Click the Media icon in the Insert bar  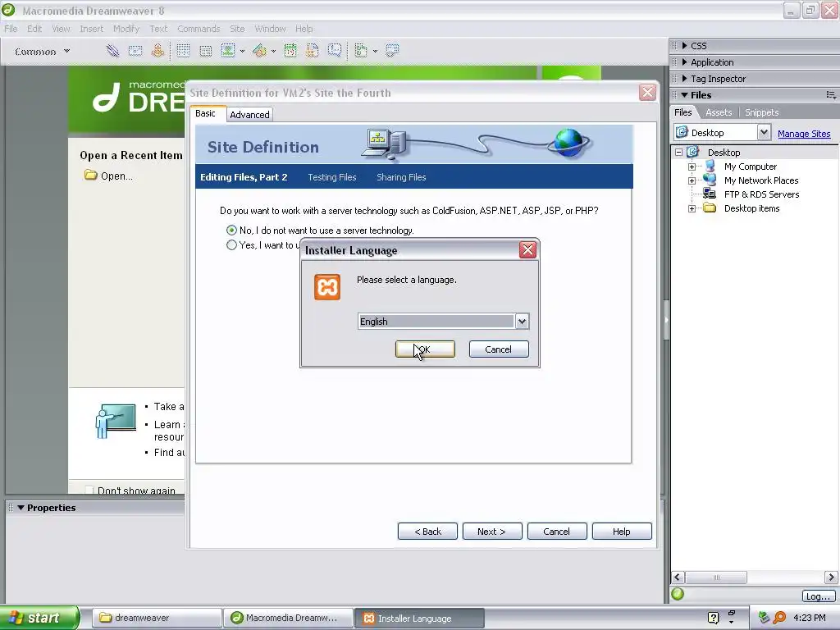tap(260, 51)
